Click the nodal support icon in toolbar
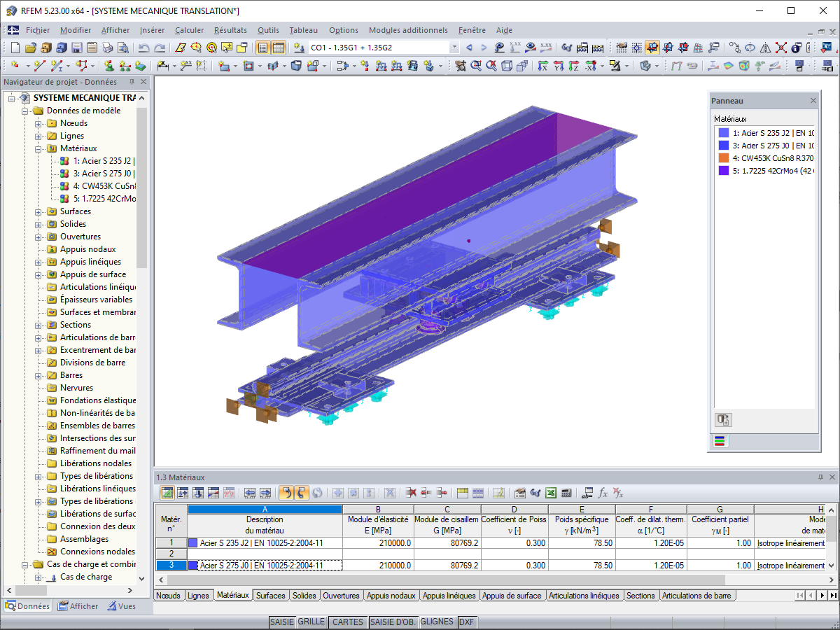 109,66
